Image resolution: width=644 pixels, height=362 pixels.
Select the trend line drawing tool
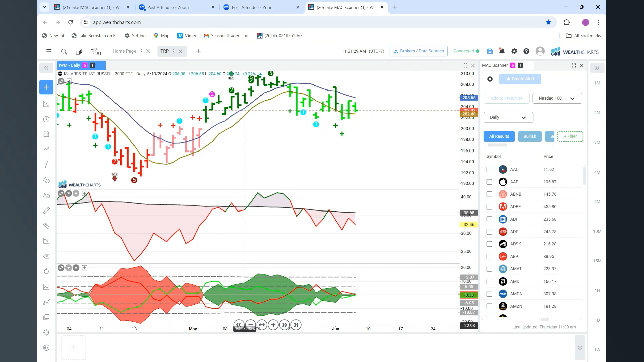pyautogui.click(x=46, y=165)
